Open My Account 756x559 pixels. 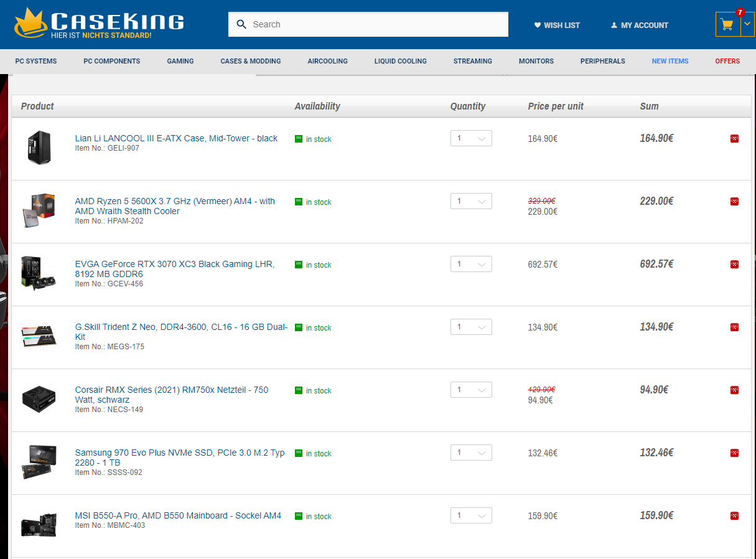[639, 26]
